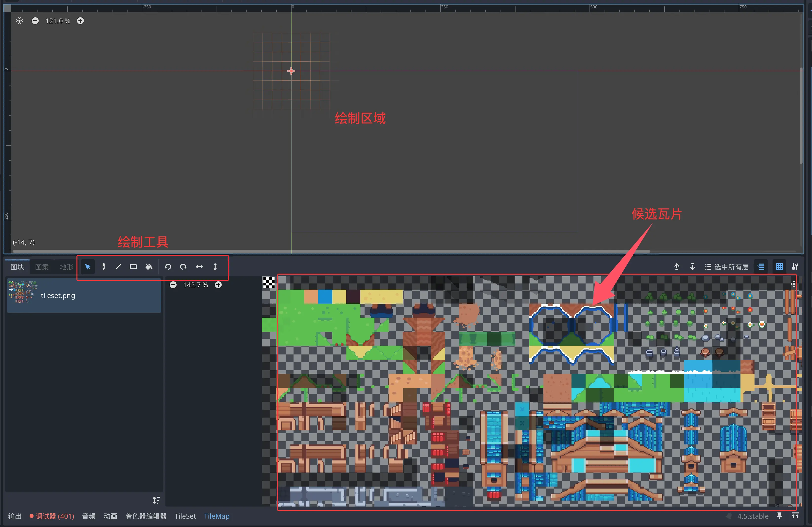Screen dimensions: 812x527
Task: Switch to the 地形 tab
Action: coord(66,267)
